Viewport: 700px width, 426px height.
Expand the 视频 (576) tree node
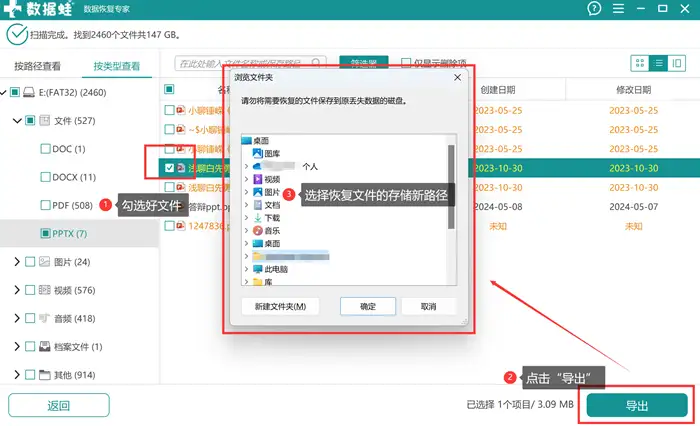[x=17, y=290]
